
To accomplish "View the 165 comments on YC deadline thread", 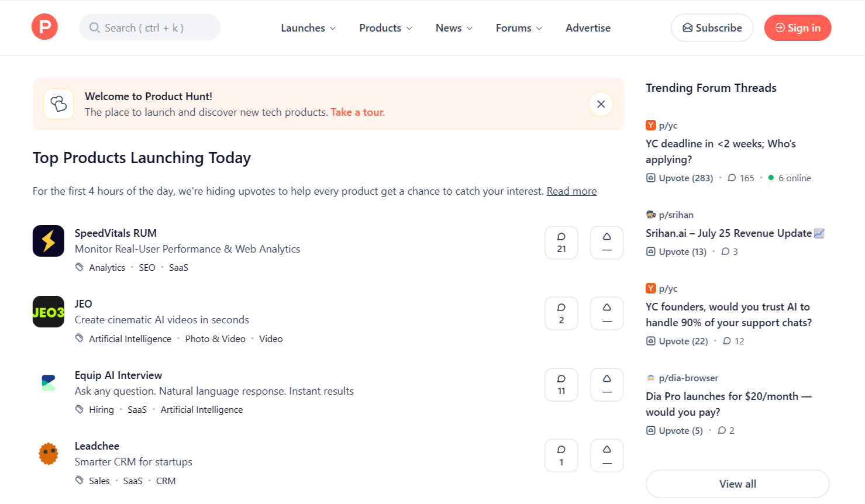I will pos(741,178).
